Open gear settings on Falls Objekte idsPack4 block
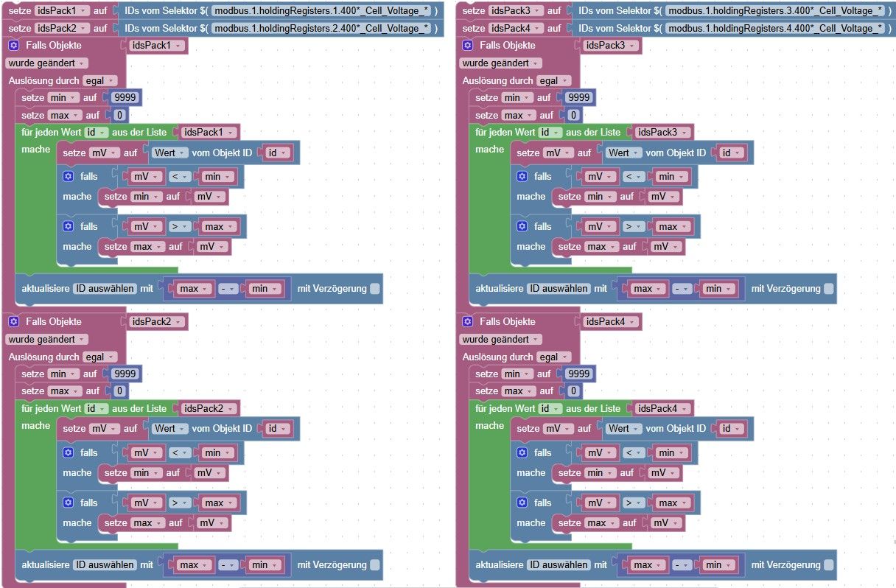This screenshot has width=896, height=588. point(467,322)
